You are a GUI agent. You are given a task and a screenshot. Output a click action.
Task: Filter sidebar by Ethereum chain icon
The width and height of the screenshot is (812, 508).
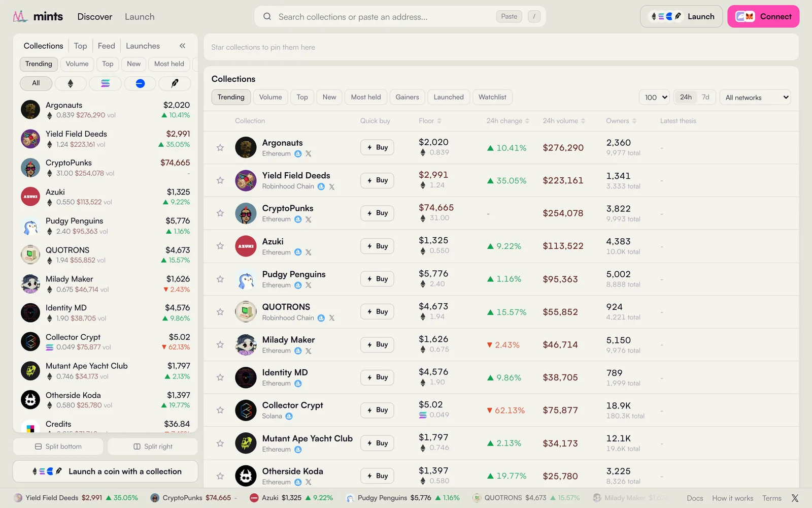click(x=71, y=83)
